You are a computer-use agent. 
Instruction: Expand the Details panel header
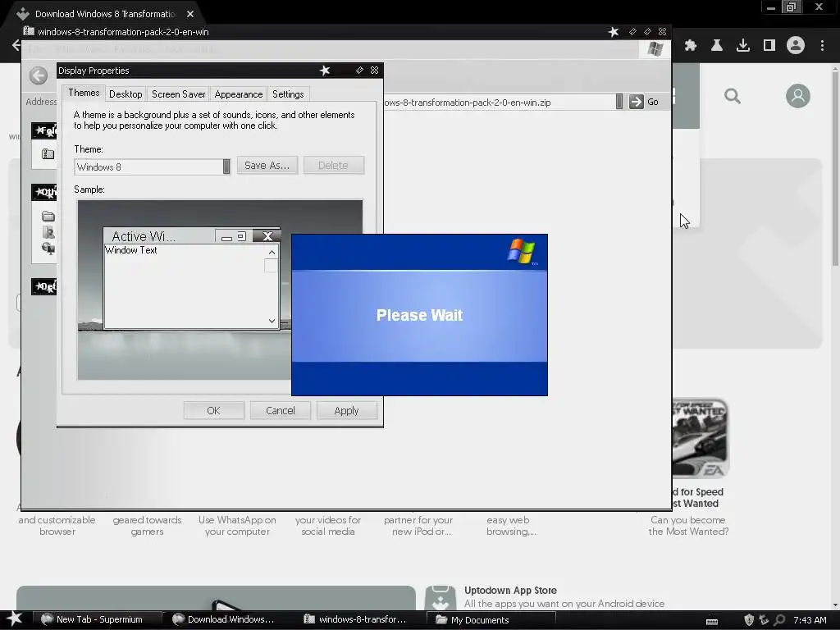click(44, 286)
